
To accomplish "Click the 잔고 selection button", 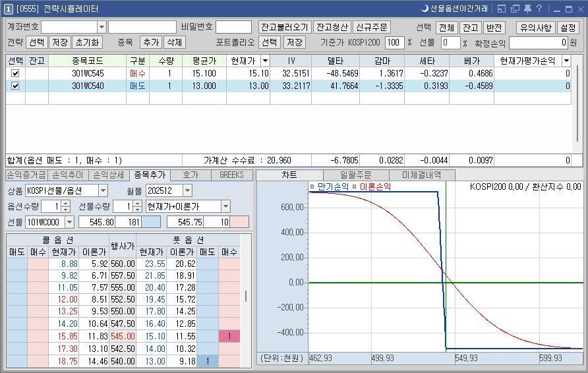I will click(x=470, y=28).
